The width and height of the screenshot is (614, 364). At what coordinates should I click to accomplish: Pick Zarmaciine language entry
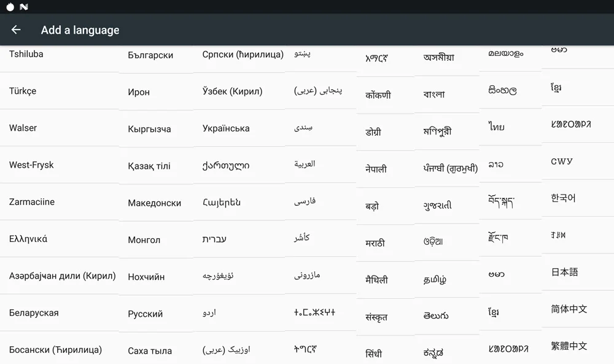coord(32,202)
